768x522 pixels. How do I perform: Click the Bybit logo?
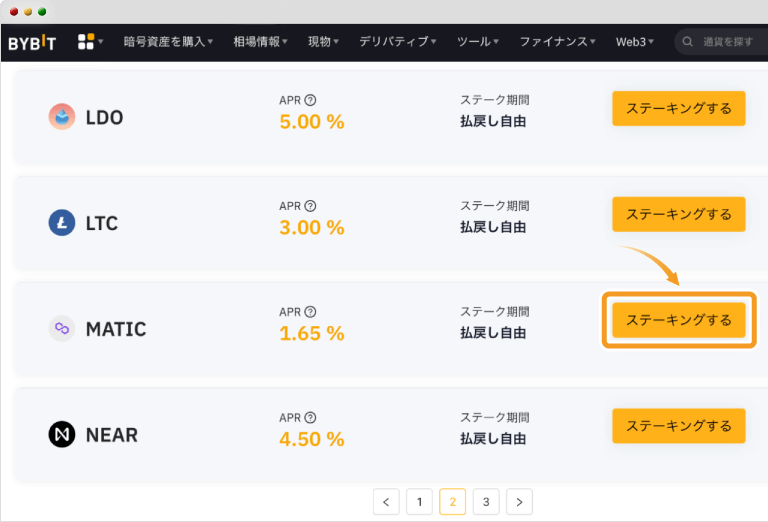click(x=32, y=43)
